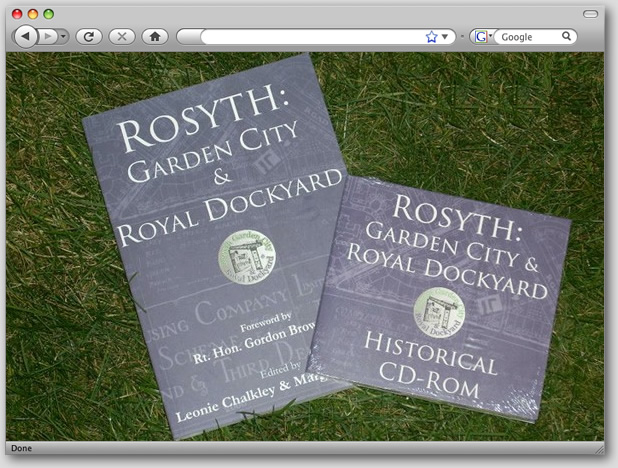Screen dimensions: 618x468
Task: Reload the current page
Action: tap(89, 36)
